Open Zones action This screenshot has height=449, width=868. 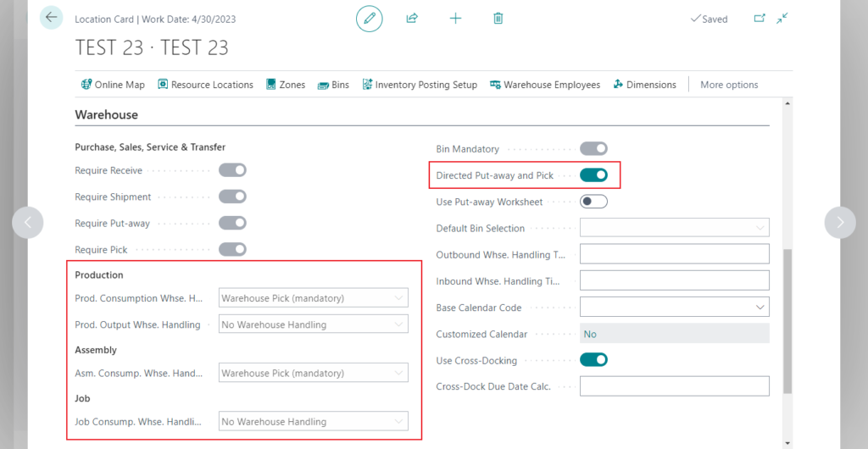click(286, 85)
